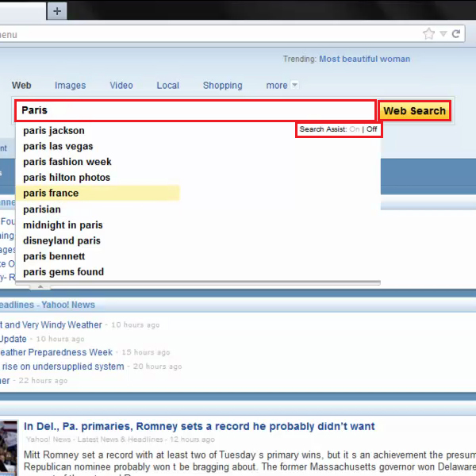Image resolution: width=476 pixels, height=476 pixels.
Task: Open headline ending with 'Update'
Action: point(13,339)
